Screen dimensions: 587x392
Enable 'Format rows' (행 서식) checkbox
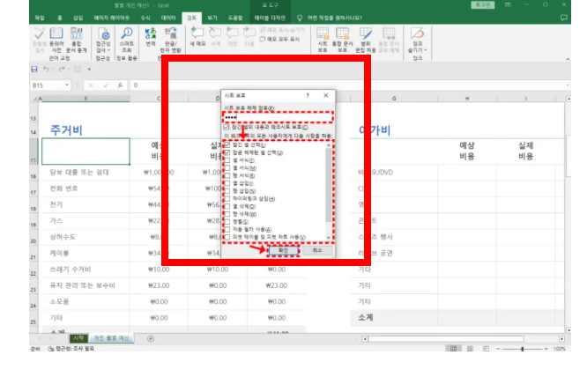(x=227, y=175)
